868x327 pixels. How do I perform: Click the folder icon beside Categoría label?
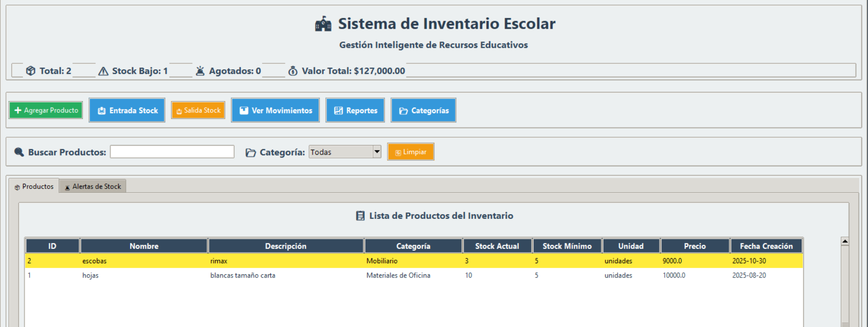click(250, 152)
